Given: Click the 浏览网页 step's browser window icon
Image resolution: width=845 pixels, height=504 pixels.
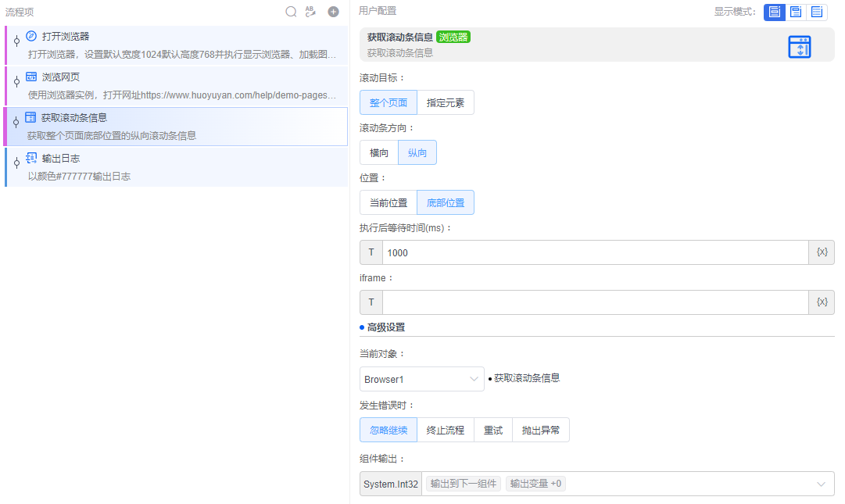Looking at the screenshot, I should 30,75.
